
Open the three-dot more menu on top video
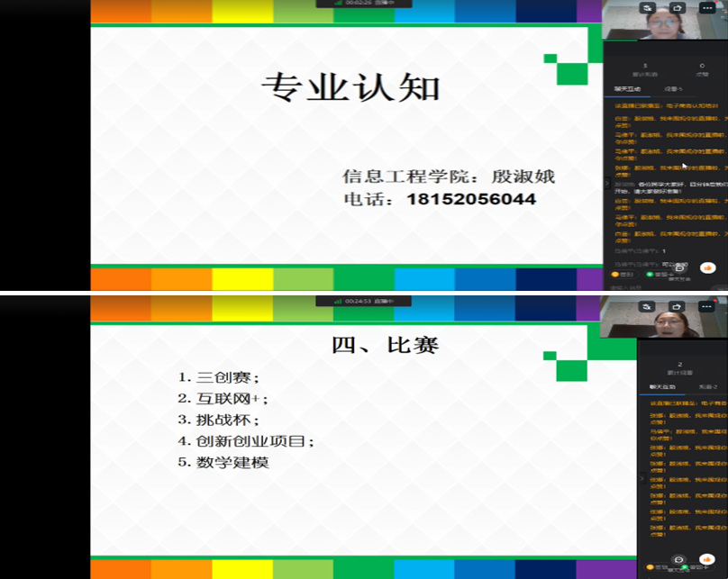tap(708, 7)
